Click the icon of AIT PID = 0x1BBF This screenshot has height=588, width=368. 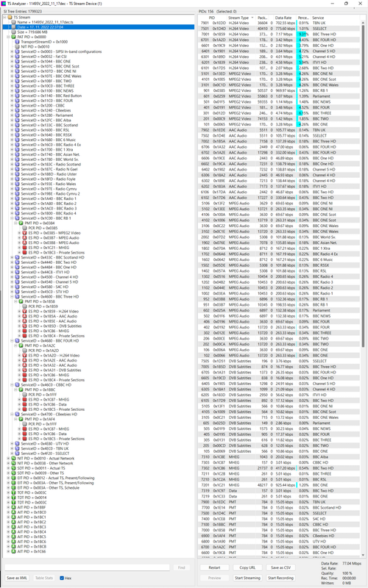(13, 507)
